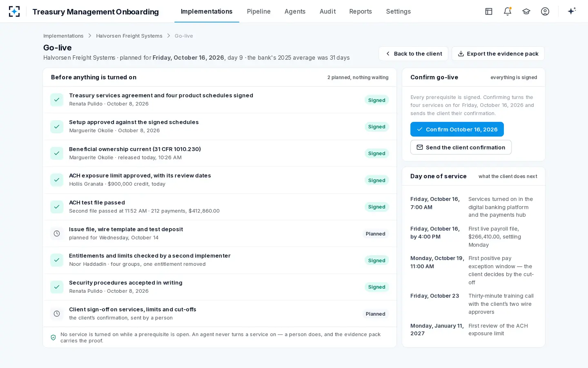Image resolution: width=588 pixels, height=368 pixels.
Task: Click Signed badge on Treasury services agreement row
Action: pyautogui.click(x=376, y=100)
